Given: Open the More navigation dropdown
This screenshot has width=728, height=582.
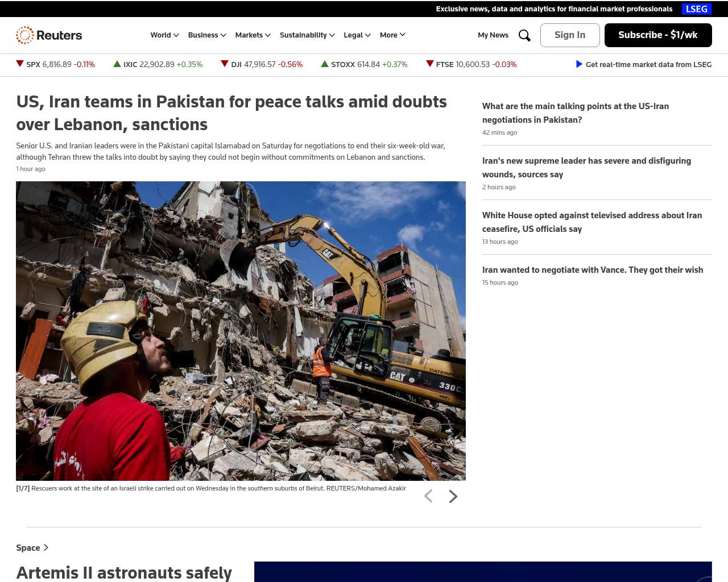Looking at the screenshot, I should (392, 35).
